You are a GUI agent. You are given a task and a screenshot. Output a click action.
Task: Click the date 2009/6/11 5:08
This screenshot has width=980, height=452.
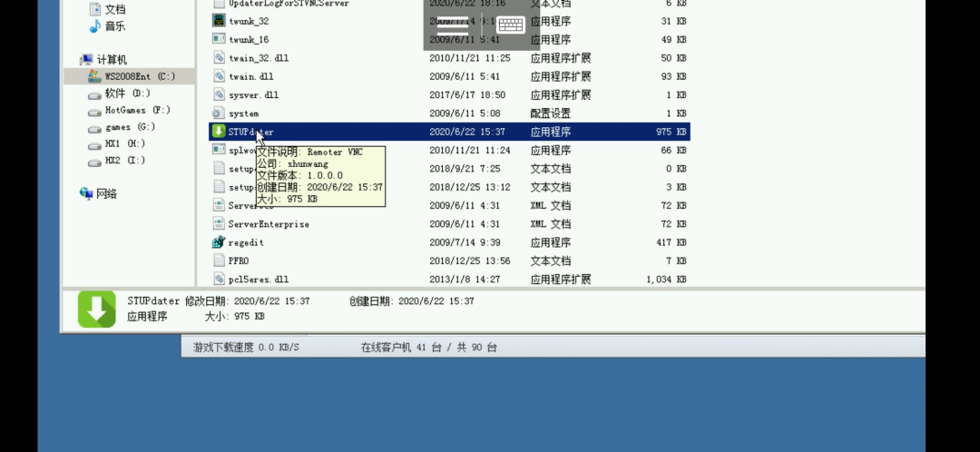pos(465,113)
